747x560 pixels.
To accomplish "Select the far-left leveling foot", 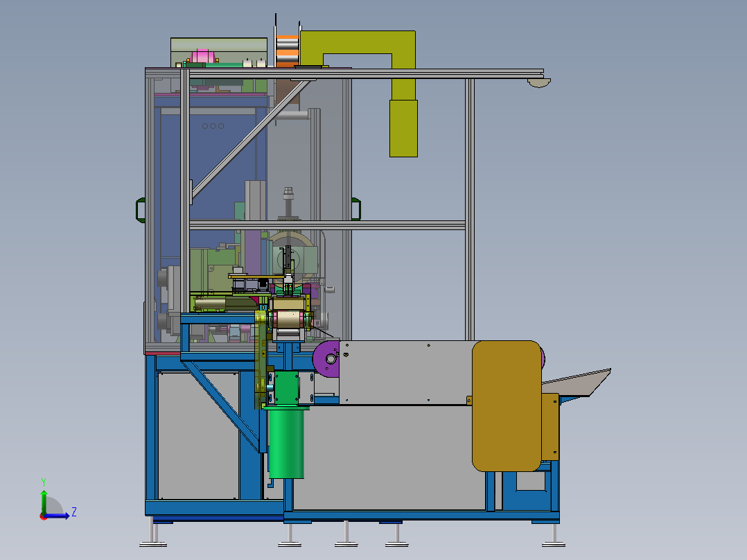I will point(152,532).
